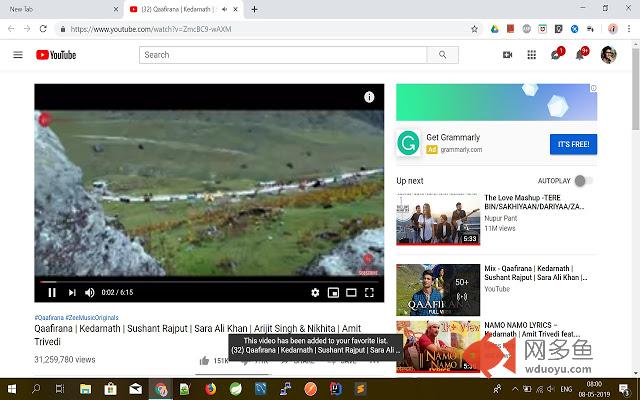The width and height of the screenshot is (640, 400).
Task: Open the Windows action center
Action: [x=624, y=389]
